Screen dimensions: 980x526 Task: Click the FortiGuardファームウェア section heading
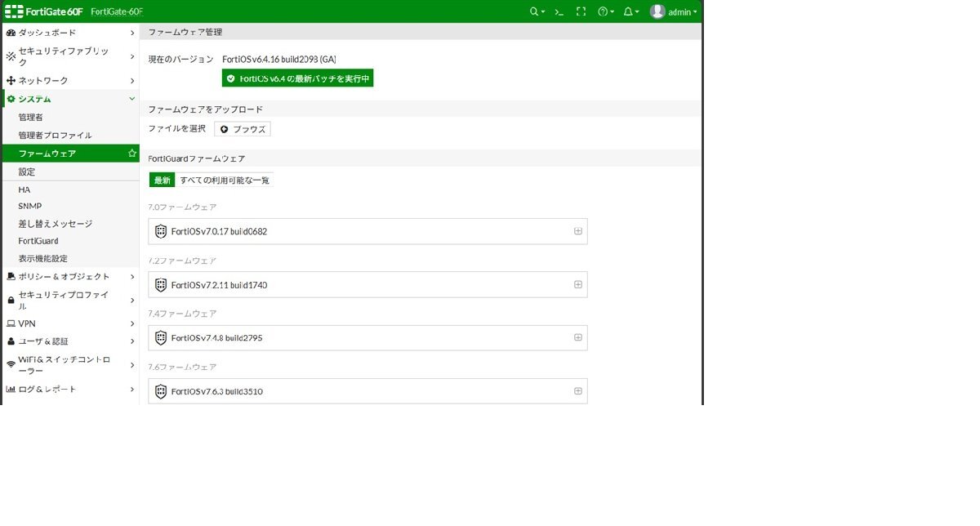click(197, 158)
